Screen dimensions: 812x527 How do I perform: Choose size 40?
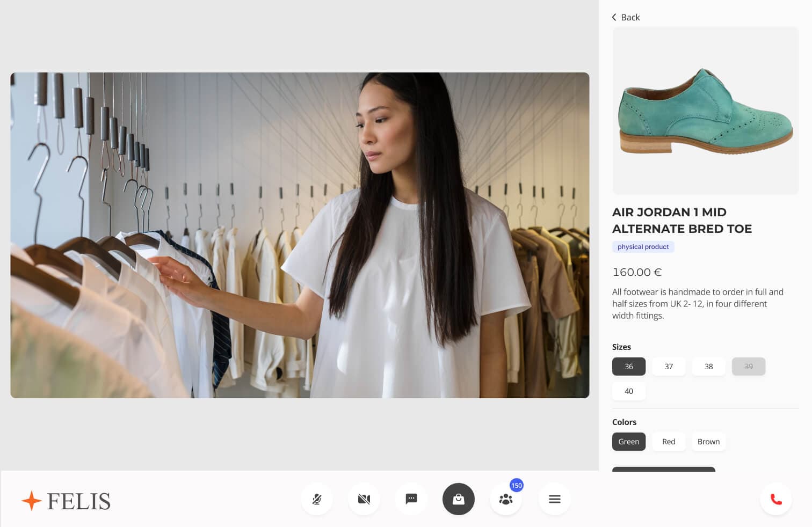tap(629, 391)
